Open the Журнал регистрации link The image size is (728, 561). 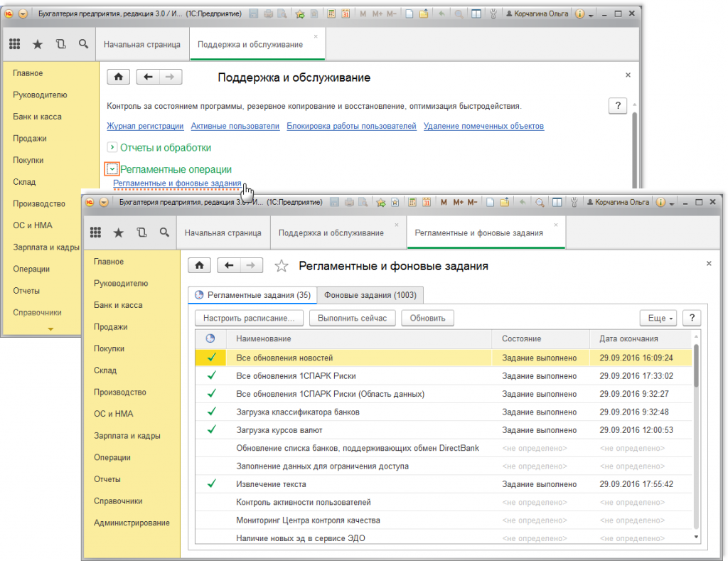click(145, 126)
